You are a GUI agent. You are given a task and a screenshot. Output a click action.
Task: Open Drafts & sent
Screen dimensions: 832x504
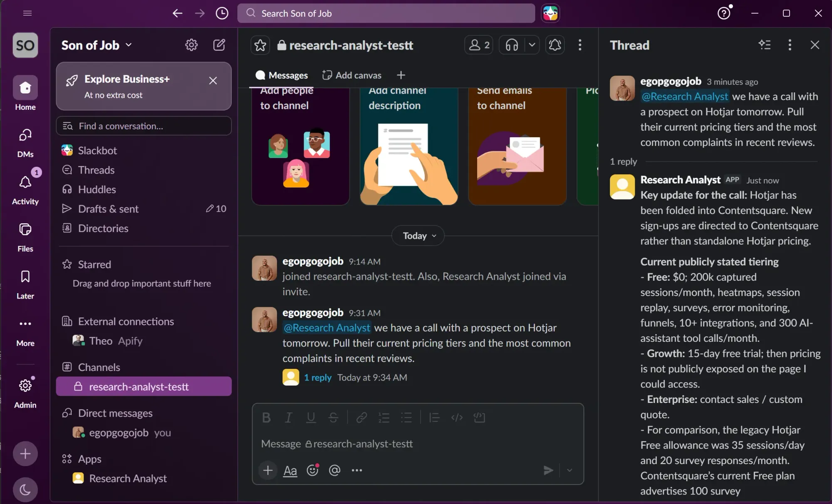coord(144,209)
